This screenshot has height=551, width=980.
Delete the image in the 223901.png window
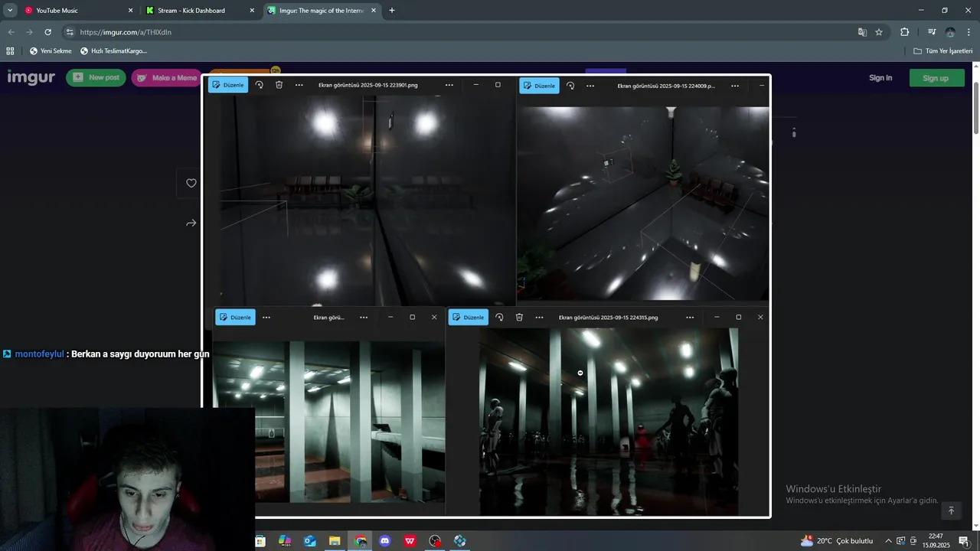(279, 85)
